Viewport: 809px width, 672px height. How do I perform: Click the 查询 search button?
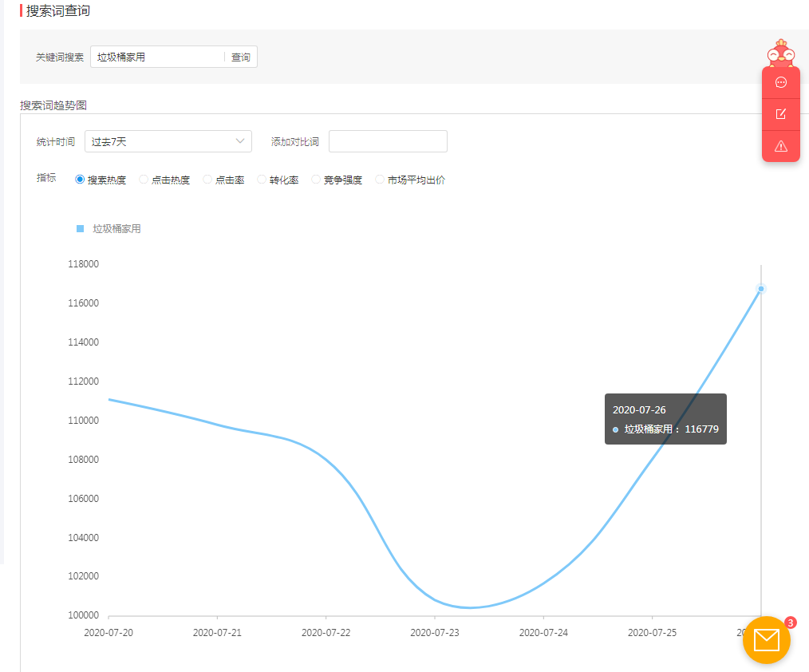241,57
